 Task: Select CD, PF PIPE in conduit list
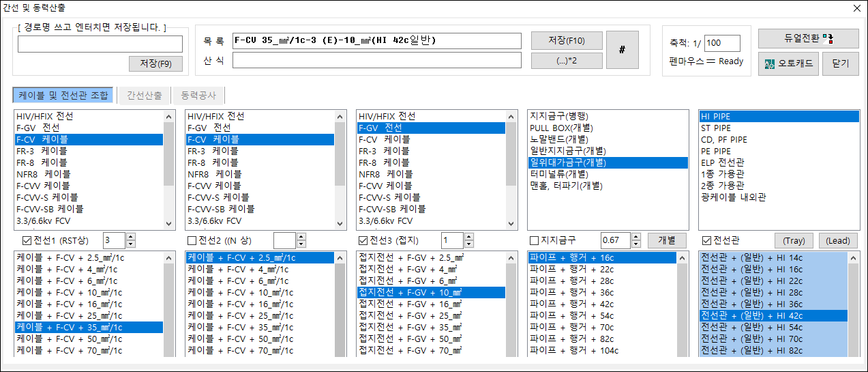coord(779,139)
